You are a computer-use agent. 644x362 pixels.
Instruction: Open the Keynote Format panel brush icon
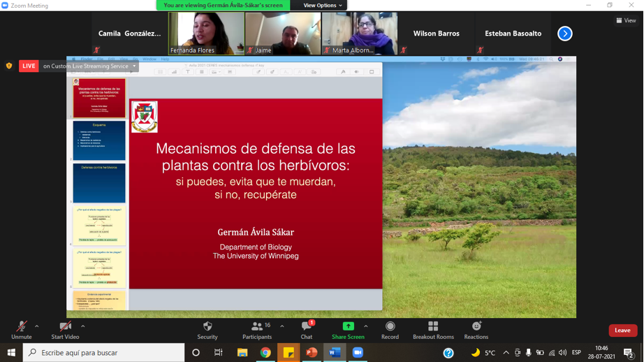click(x=343, y=71)
